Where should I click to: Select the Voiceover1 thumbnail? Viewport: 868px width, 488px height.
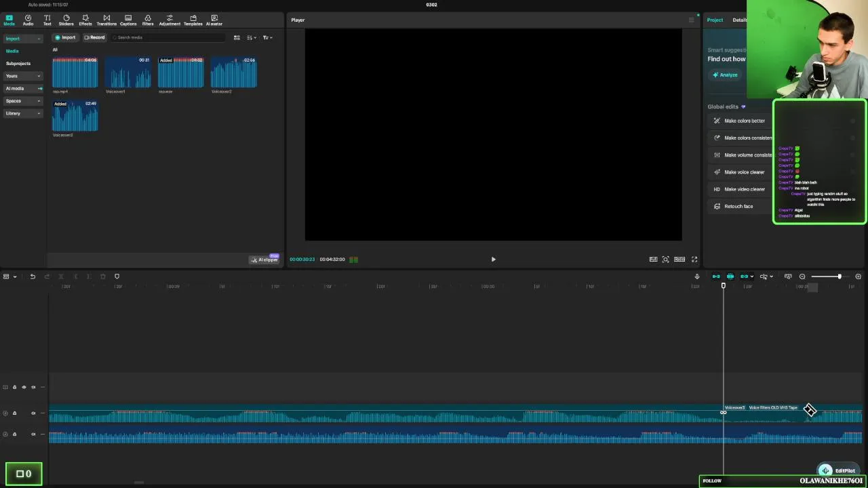pyautogui.click(x=128, y=73)
